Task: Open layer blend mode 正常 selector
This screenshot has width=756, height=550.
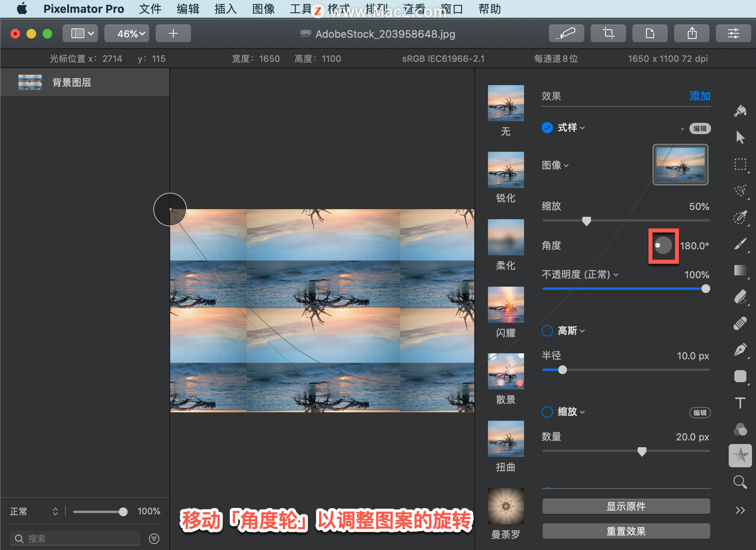Action: (35, 511)
